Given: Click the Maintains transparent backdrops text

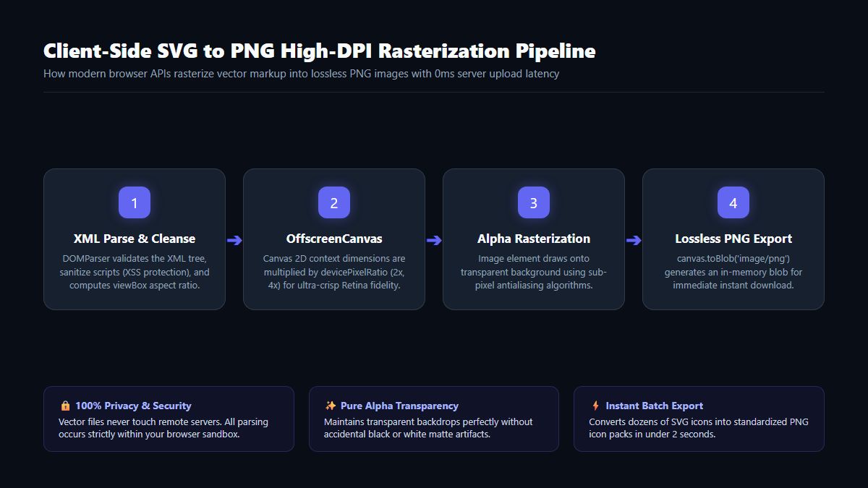Looking at the screenshot, I should click(x=428, y=428).
